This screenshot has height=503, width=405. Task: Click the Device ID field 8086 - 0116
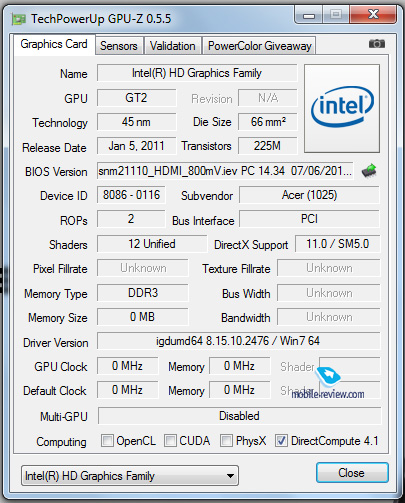coord(131,195)
